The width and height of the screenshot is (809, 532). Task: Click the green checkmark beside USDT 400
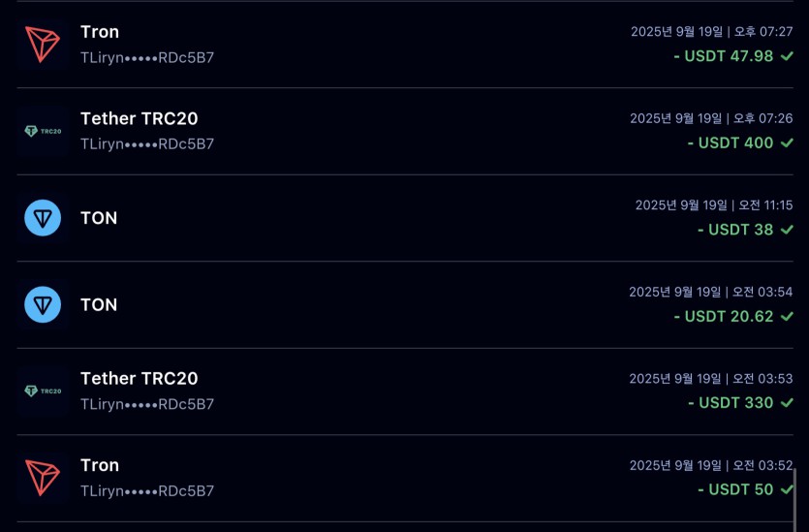[787, 142]
